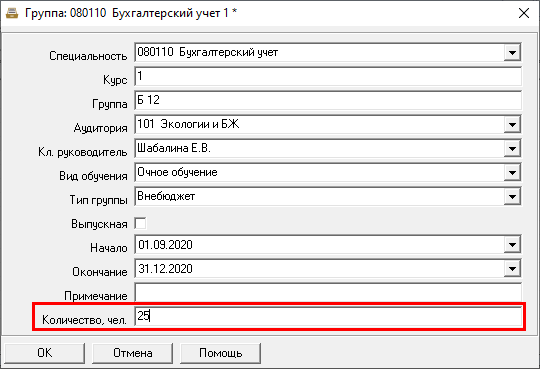The width and height of the screenshot is (540, 369).
Task: Open the Тип группы dropdown arrow
Action: (512, 197)
